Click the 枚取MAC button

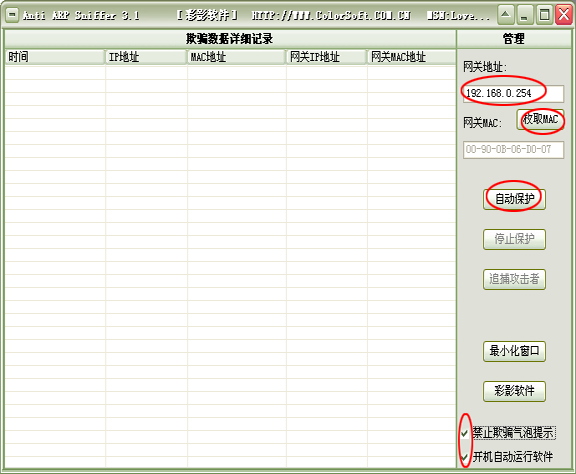coord(540,119)
